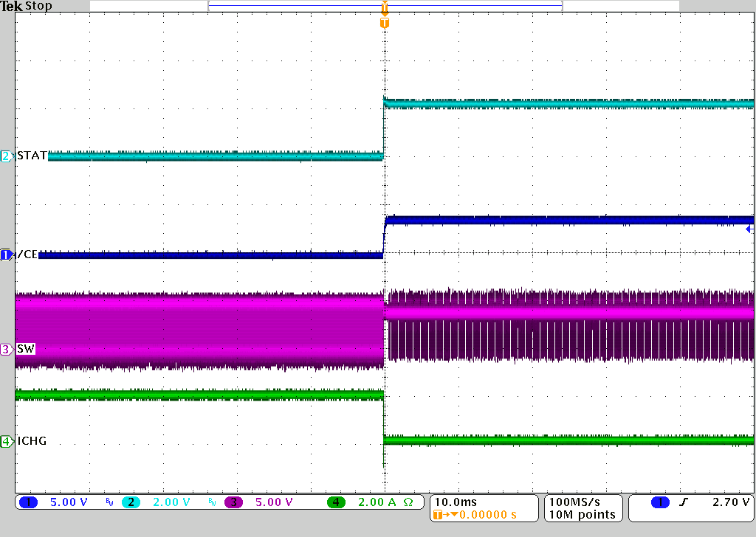Select the channel 3 badge beside SW
The width and height of the screenshot is (756, 537).
coord(7,349)
